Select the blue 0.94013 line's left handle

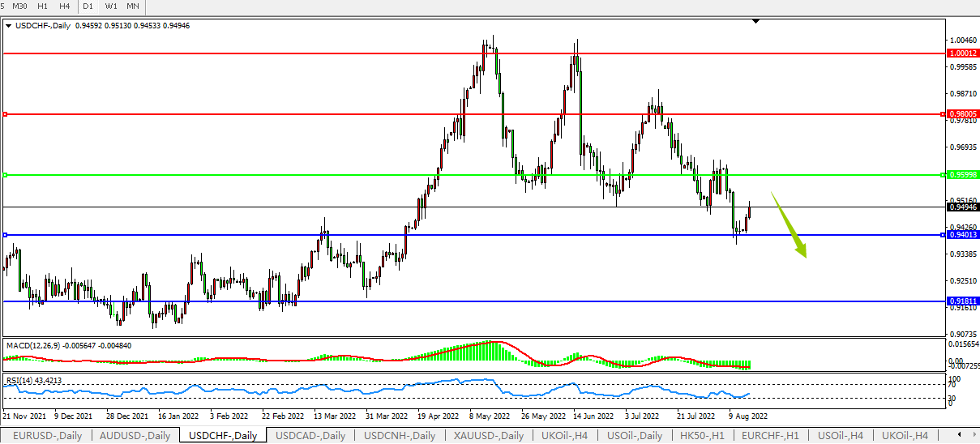6,235
